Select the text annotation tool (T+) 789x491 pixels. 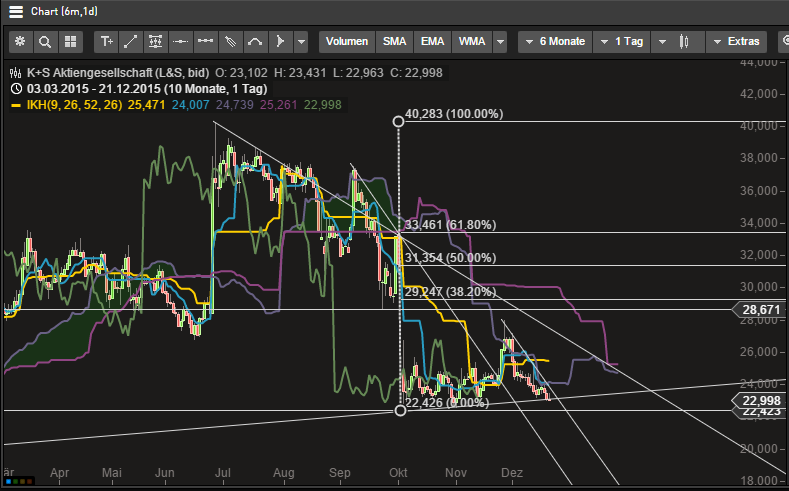(106, 42)
